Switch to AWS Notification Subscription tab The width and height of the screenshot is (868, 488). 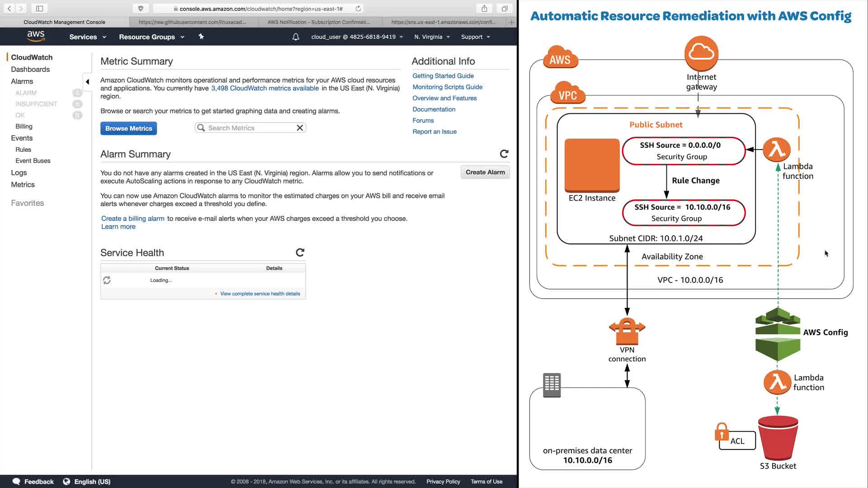pos(318,22)
